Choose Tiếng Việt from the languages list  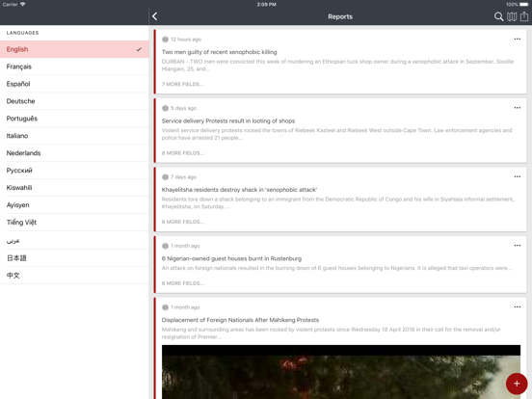[x=74, y=223]
